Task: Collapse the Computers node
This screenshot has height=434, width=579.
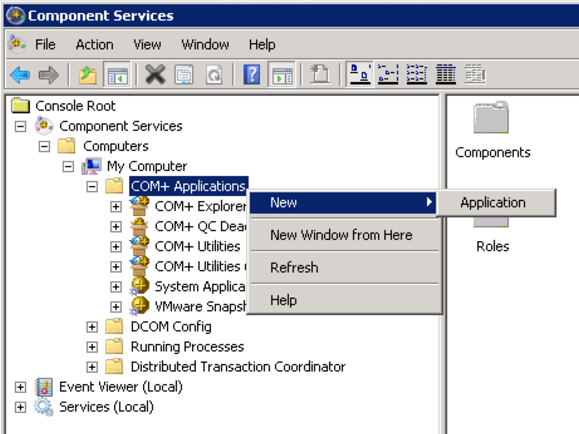Action: [44, 147]
